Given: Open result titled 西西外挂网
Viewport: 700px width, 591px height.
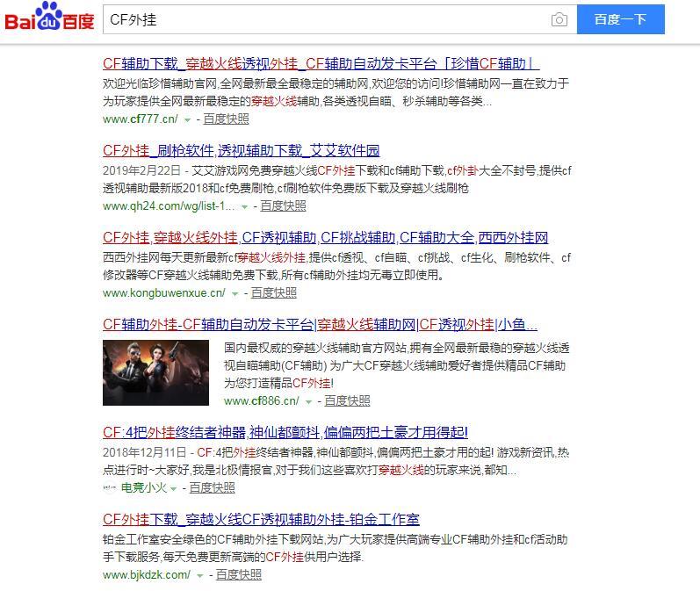Looking at the screenshot, I should point(326,237).
